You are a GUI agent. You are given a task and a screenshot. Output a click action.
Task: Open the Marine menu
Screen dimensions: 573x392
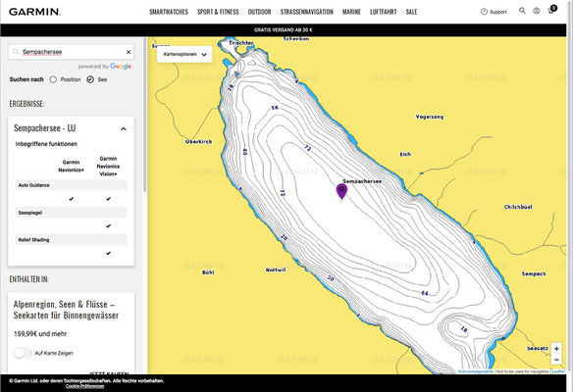tap(351, 12)
